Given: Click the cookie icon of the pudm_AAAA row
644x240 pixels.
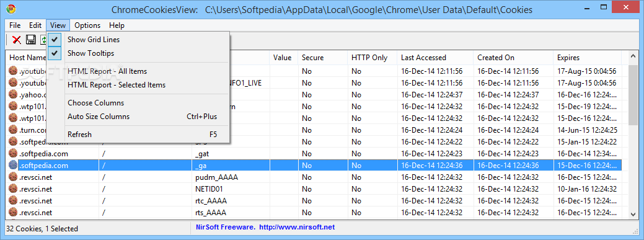Looking at the screenshot, I should 14,177.
